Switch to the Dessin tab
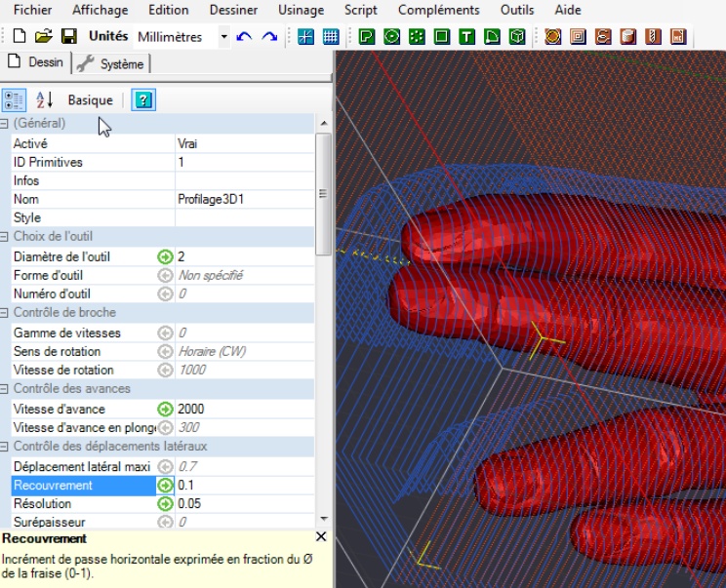The height and width of the screenshot is (588, 726). coord(36,62)
